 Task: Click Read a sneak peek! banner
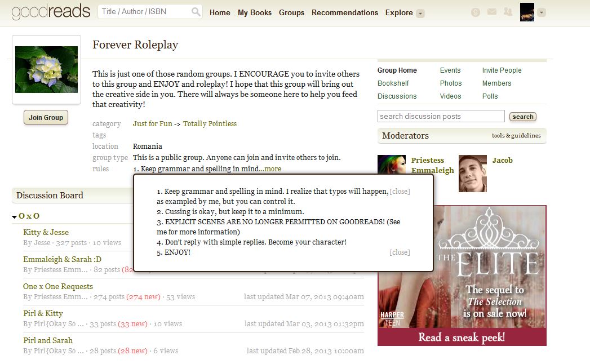point(462,337)
